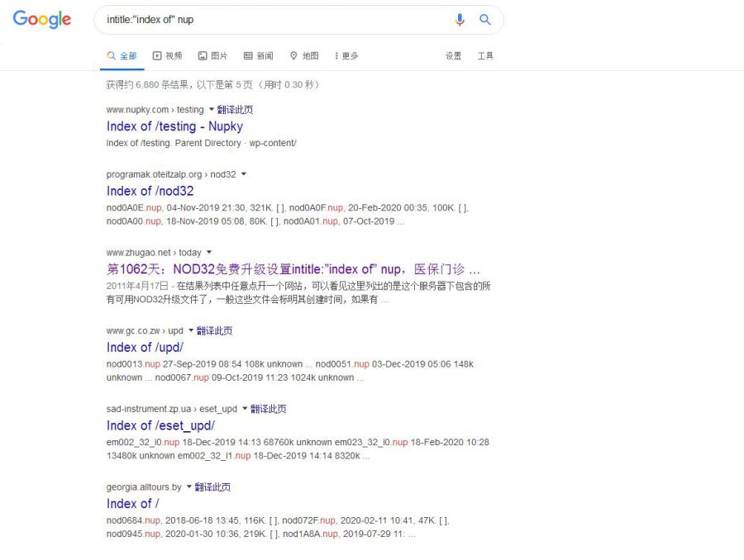Open 工具 (Tools) options
Screen dimensions: 744x560
click(x=485, y=56)
